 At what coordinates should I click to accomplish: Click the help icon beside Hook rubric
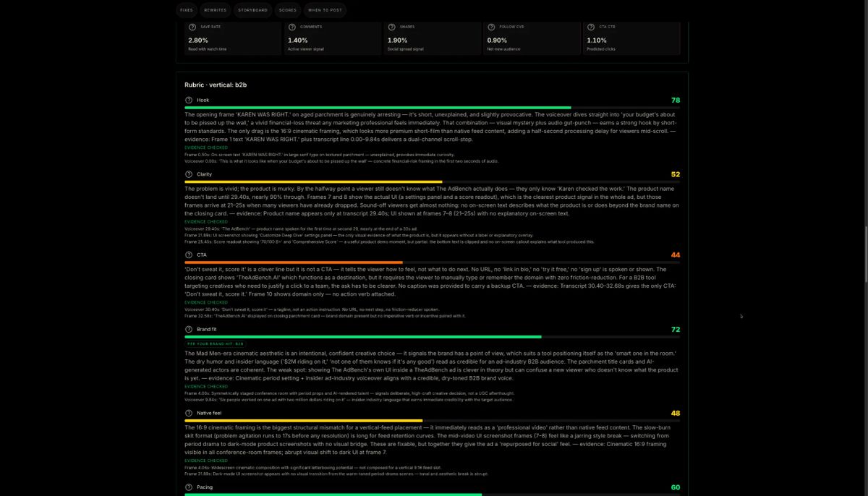[x=189, y=101]
